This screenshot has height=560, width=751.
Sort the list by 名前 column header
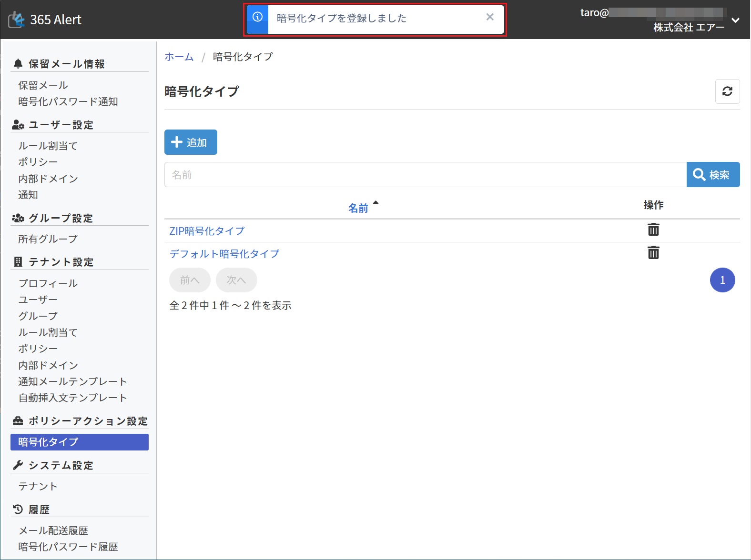point(358,208)
